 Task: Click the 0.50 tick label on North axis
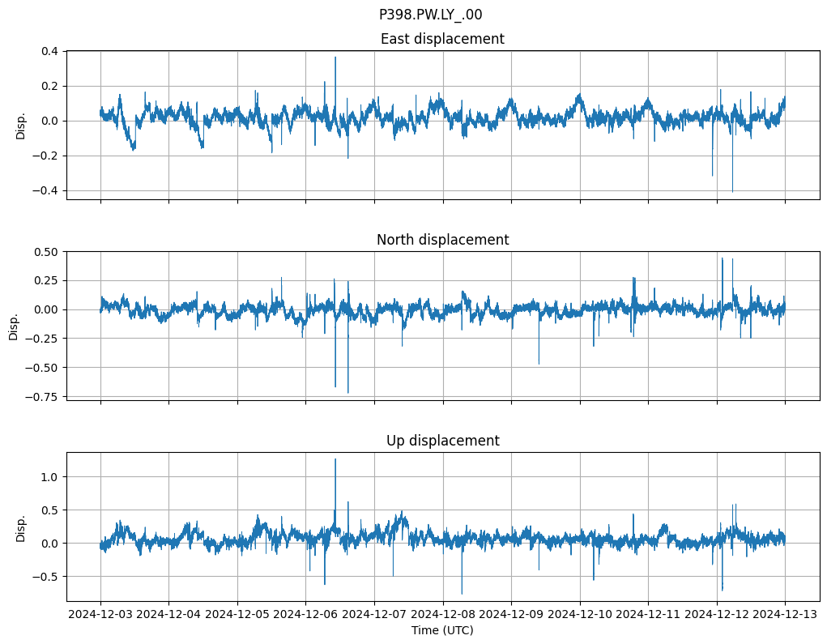[46, 252]
